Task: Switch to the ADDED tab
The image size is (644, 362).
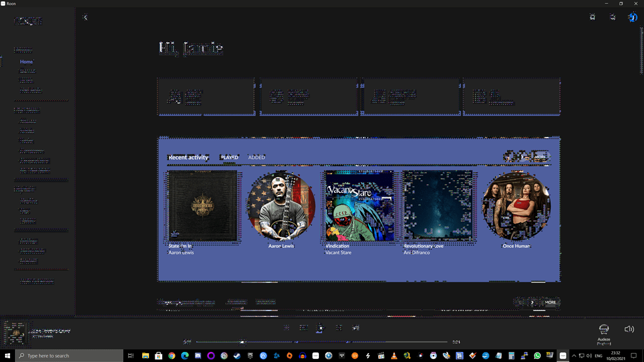Action: (x=257, y=157)
